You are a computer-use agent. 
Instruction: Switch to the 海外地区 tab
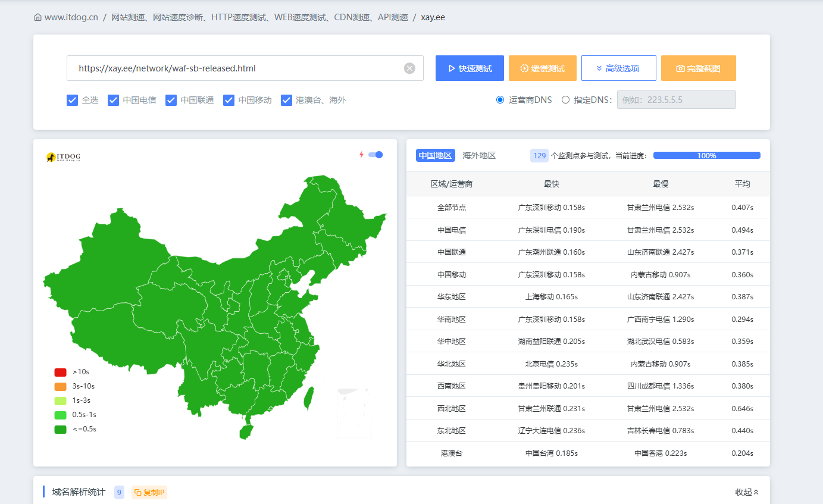pos(479,155)
